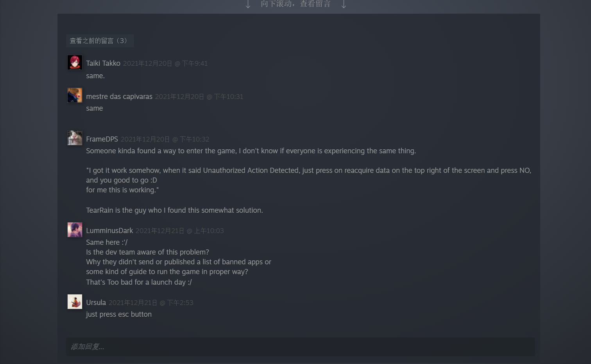Visit mestre das capivaras' profile via username
The width and height of the screenshot is (591, 364).
[119, 97]
